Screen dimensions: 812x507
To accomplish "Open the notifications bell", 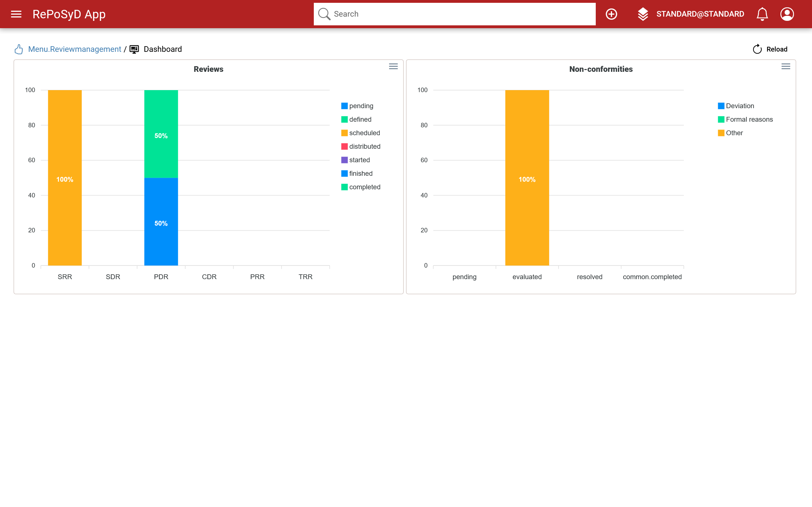I will (x=762, y=14).
